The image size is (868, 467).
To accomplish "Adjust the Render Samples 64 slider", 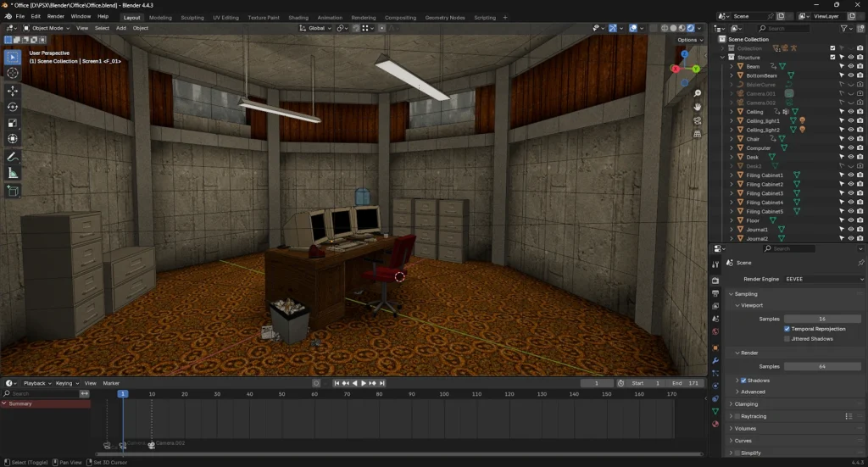I will [822, 366].
